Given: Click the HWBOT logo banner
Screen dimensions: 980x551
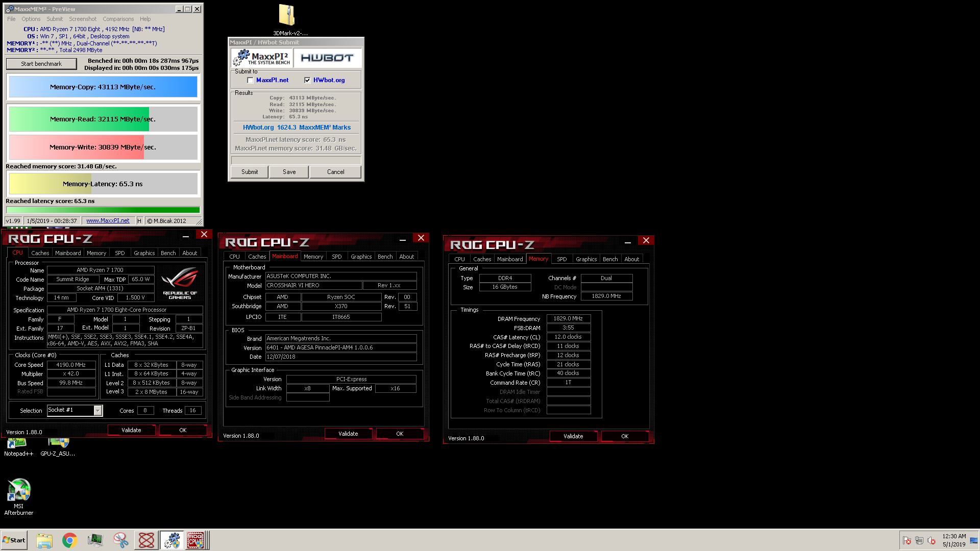Looking at the screenshot, I should pos(327,58).
